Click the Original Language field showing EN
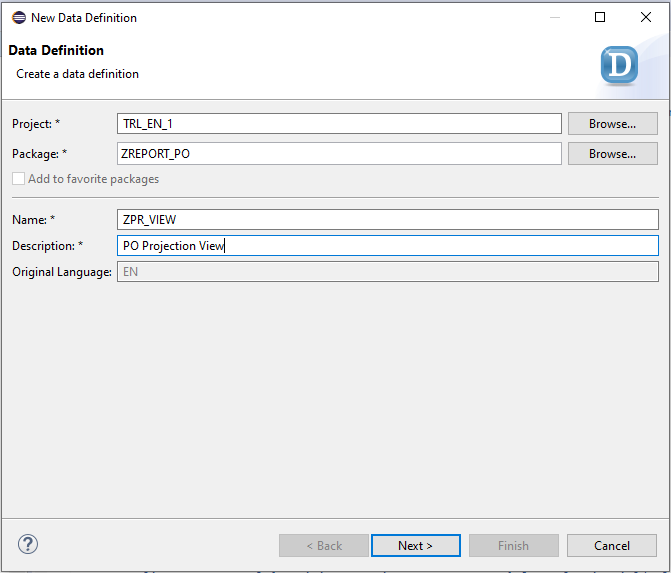671x573 pixels. (388, 272)
